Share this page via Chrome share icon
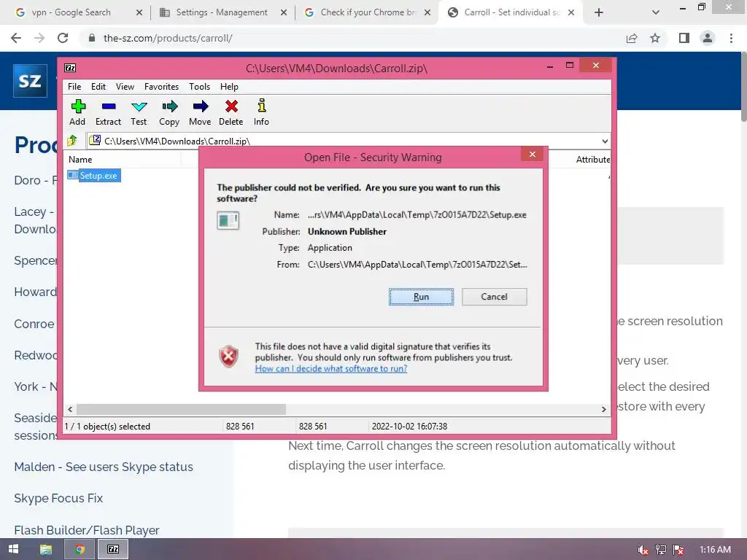Viewport: 747px width, 560px height. pos(632,38)
